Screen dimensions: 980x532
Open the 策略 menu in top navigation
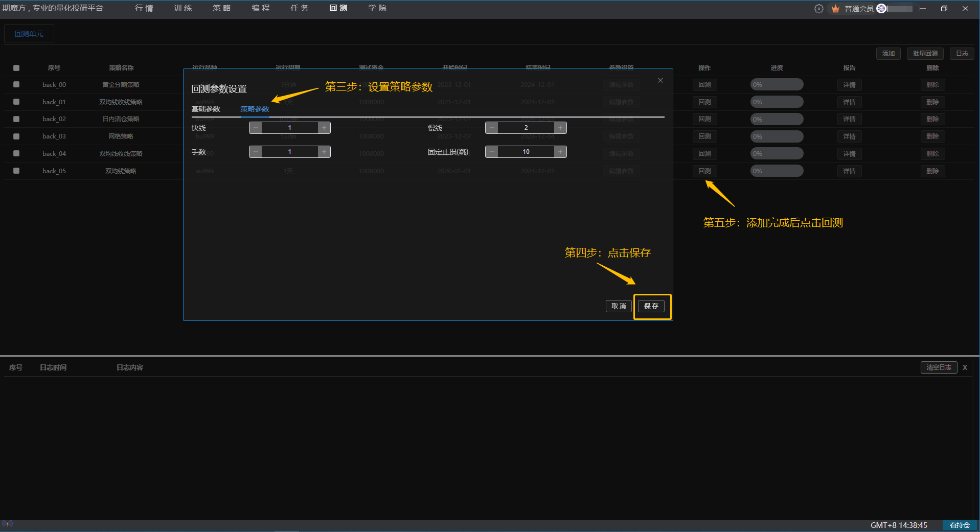tap(221, 8)
